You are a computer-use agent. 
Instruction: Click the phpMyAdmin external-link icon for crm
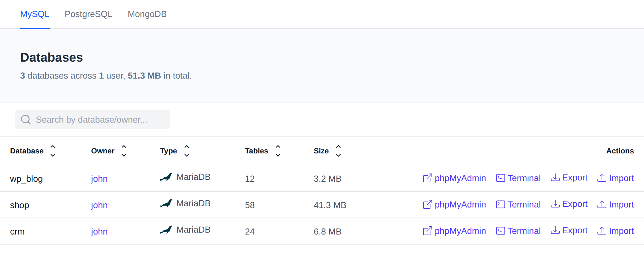pos(428,231)
